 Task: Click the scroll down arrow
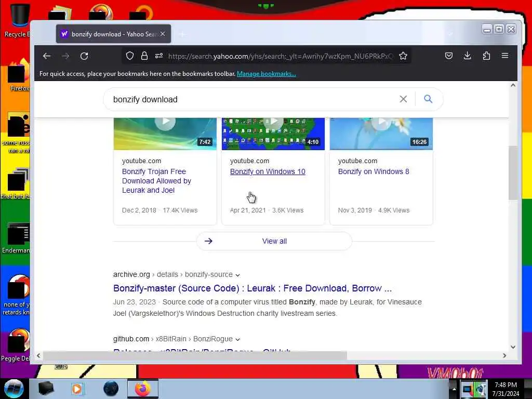(513, 347)
